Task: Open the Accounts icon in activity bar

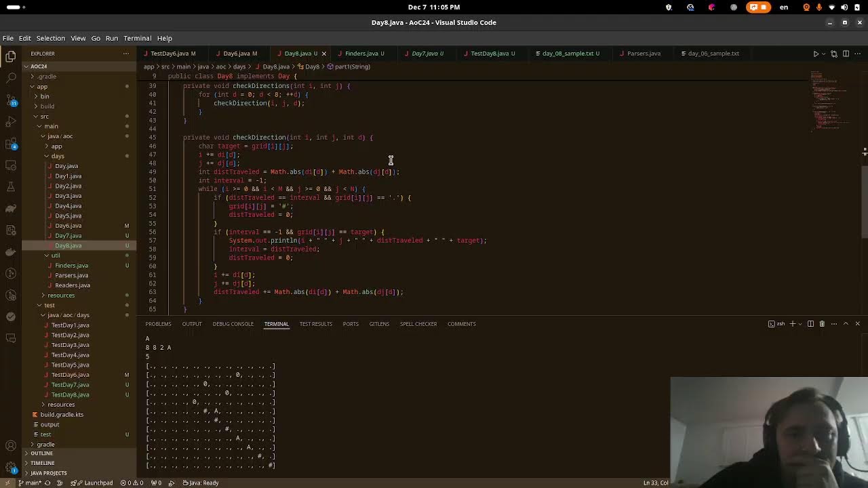Action: coord(10,446)
